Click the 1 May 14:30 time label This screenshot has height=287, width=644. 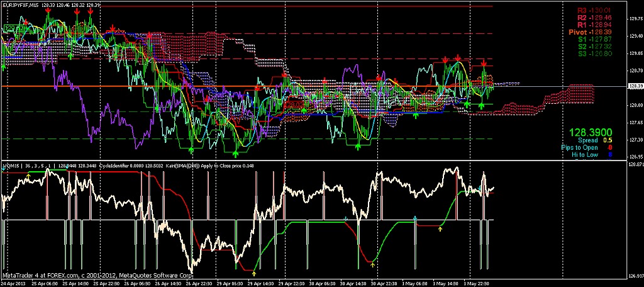coord(447,284)
